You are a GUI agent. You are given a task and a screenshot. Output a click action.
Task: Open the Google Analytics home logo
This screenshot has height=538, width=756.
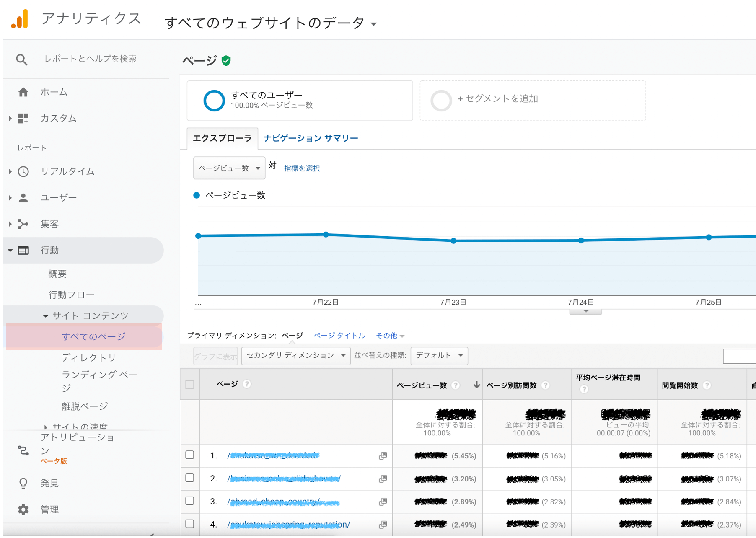point(22,18)
